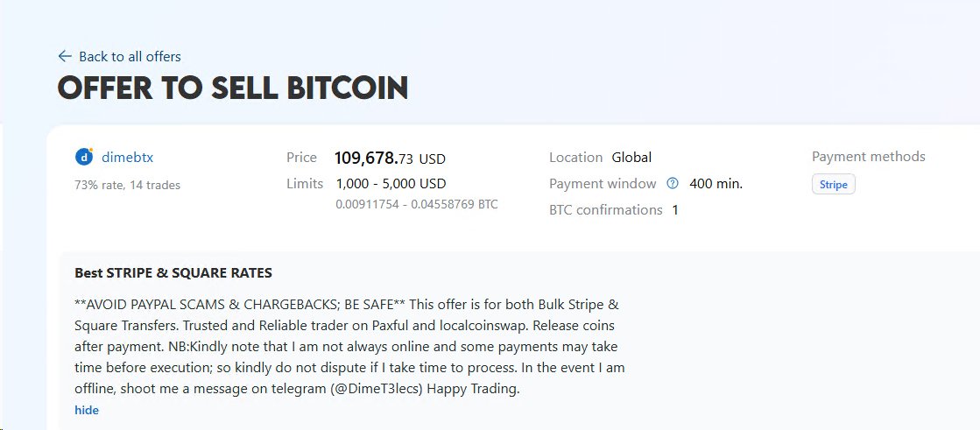Click the Payment window help question icon
This screenshot has height=430, width=980.
(673, 184)
